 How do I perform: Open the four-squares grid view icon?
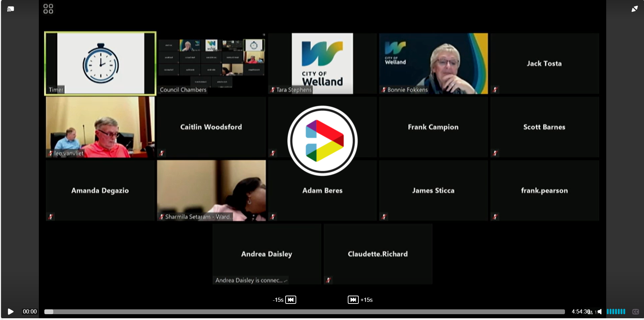(48, 9)
